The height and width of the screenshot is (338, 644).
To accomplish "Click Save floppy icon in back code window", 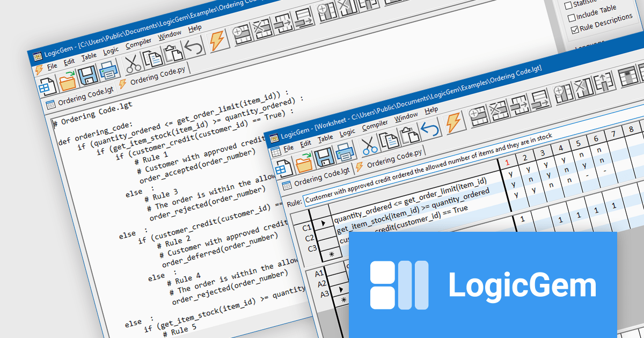I will 87,76.
